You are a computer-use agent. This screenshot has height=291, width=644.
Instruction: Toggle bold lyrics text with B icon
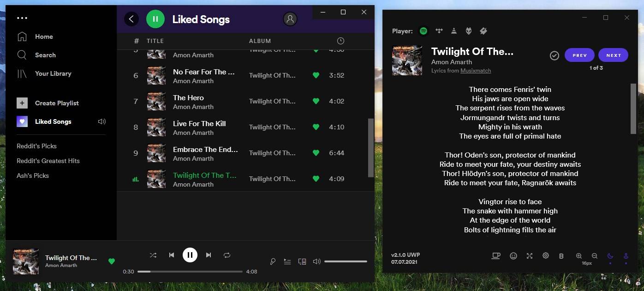click(561, 256)
